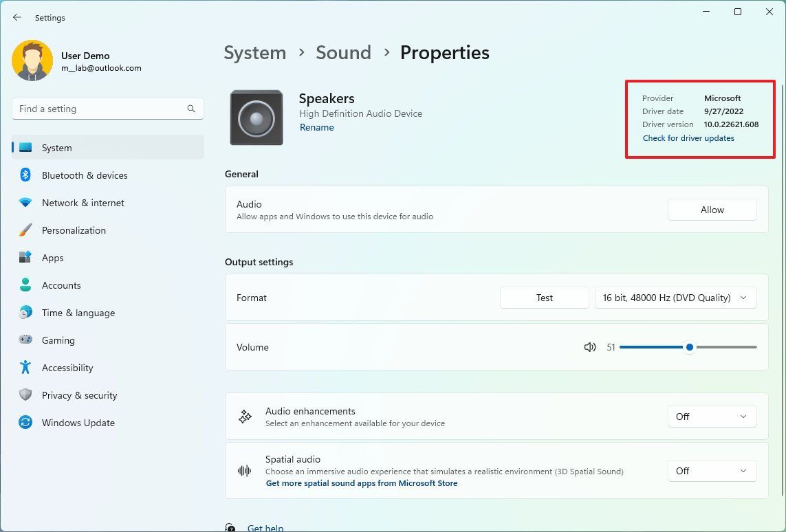Open the audio format quality dropdown
Screen dimensions: 786x532
(x=675, y=298)
